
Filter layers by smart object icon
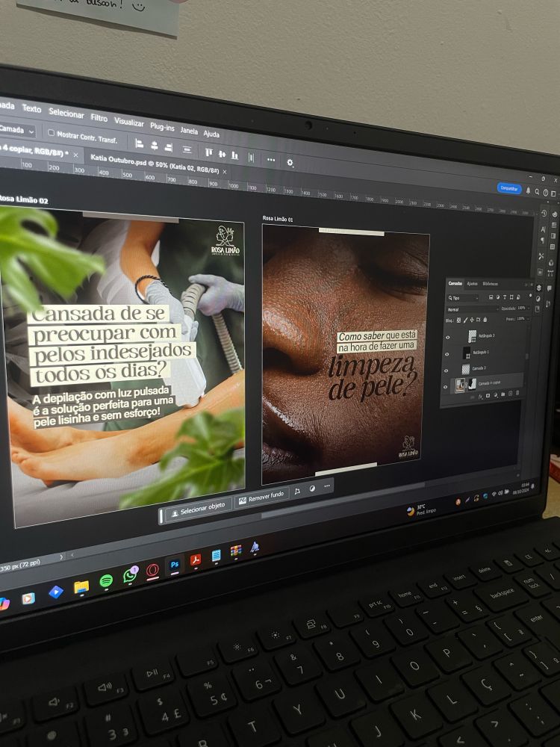coord(518,297)
